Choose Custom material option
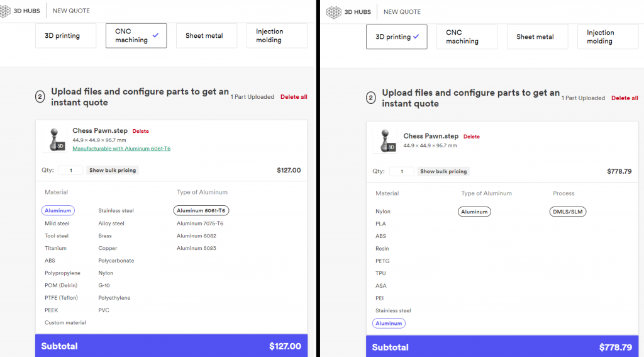644x357 pixels. 65,322
